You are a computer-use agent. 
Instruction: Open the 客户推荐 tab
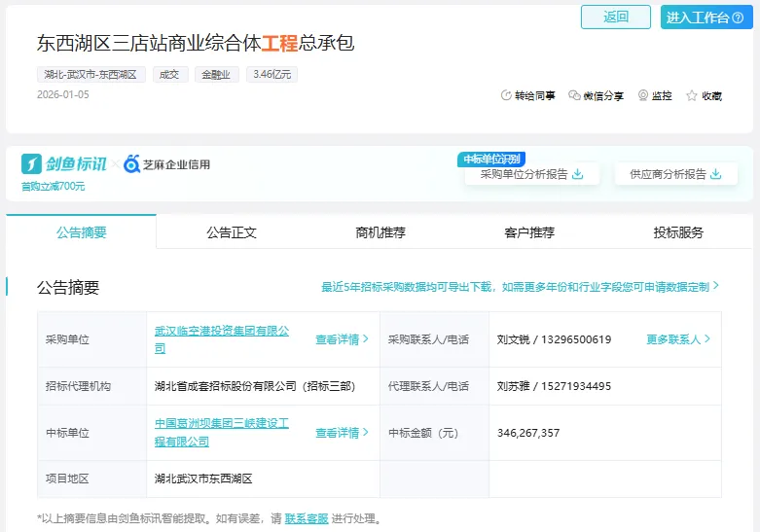(x=529, y=232)
